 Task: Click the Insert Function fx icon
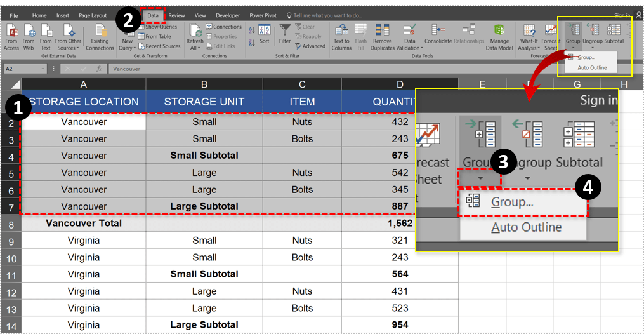tap(99, 69)
